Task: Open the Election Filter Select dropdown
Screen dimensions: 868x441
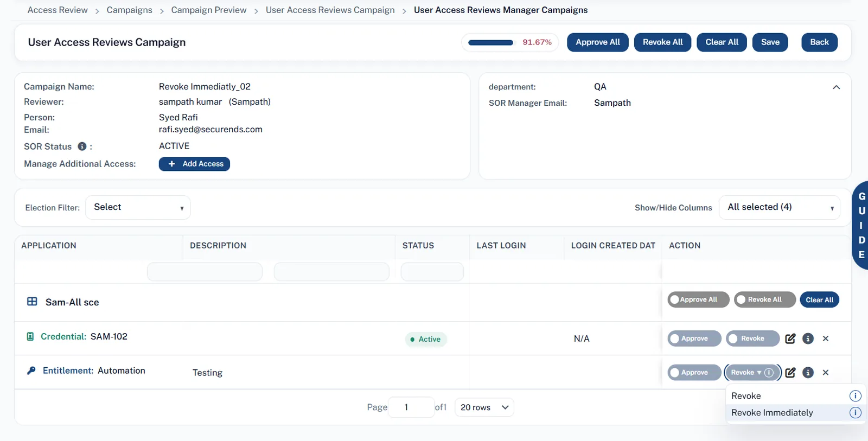Action: point(138,207)
